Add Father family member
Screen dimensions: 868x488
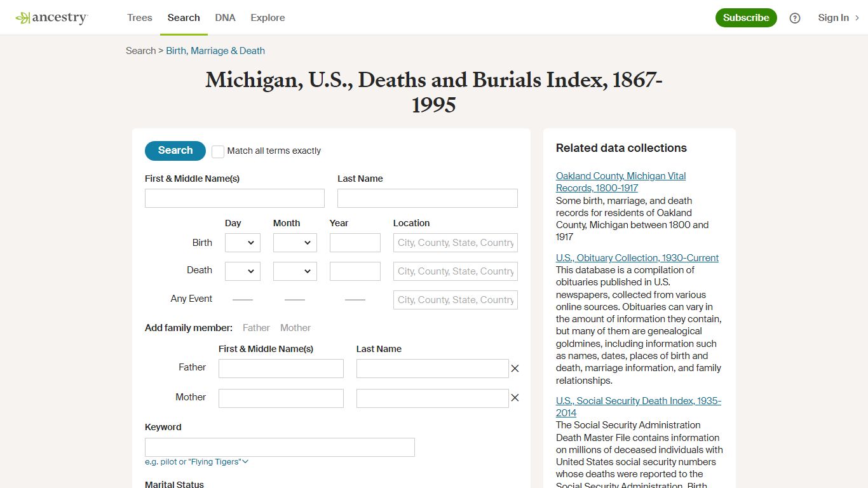pos(256,328)
